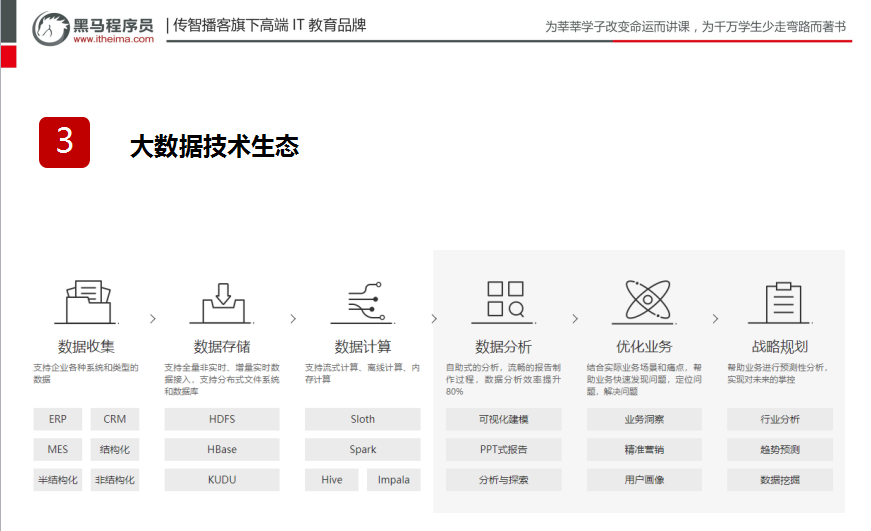Select the HDFS tag
This screenshot has width=871, height=531.
point(222,420)
